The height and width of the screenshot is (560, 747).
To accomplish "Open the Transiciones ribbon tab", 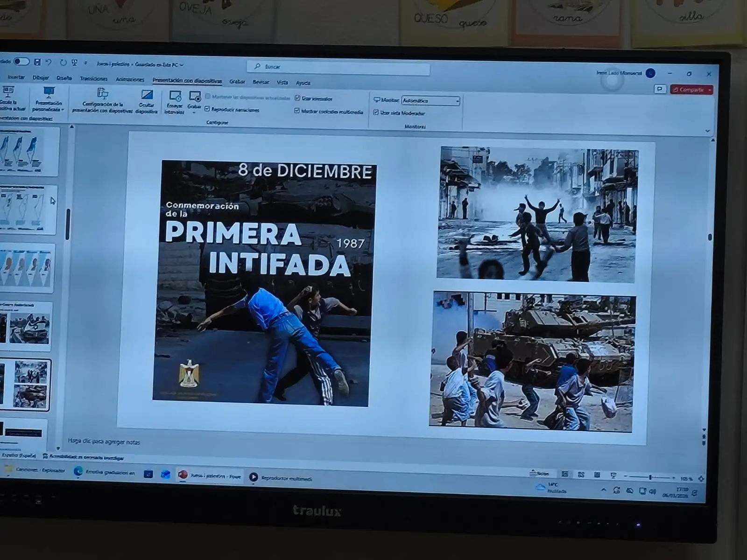I will pyautogui.click(x=93, y=79).
